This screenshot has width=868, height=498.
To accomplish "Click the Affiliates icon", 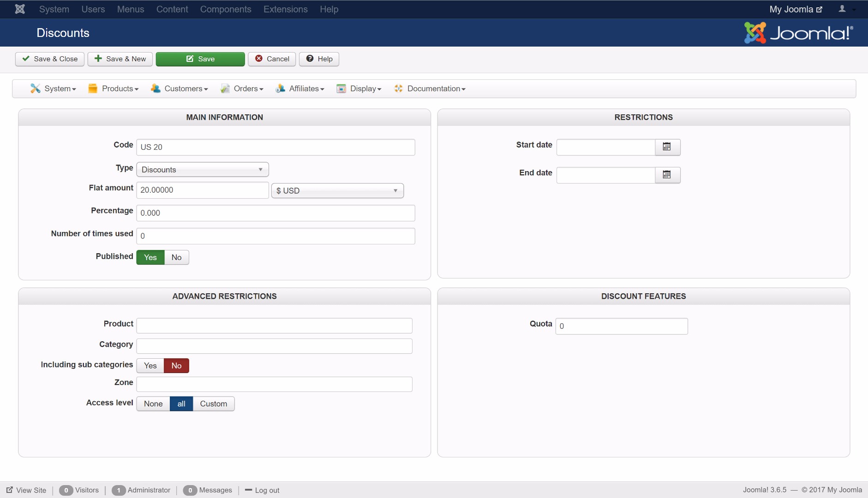I will (280, 89).
